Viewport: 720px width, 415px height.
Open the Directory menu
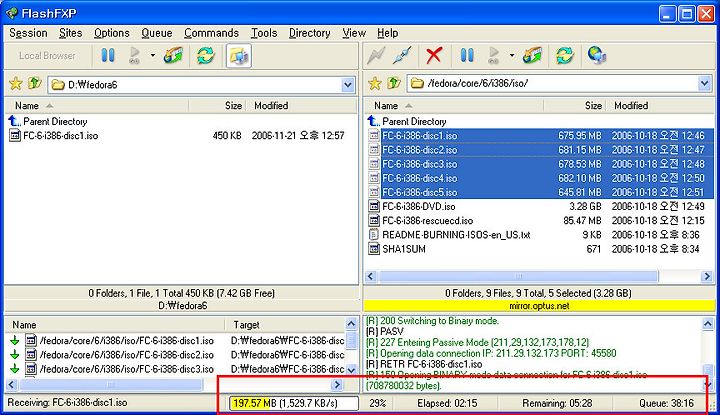pyautogui.click(x=309, y=33)
